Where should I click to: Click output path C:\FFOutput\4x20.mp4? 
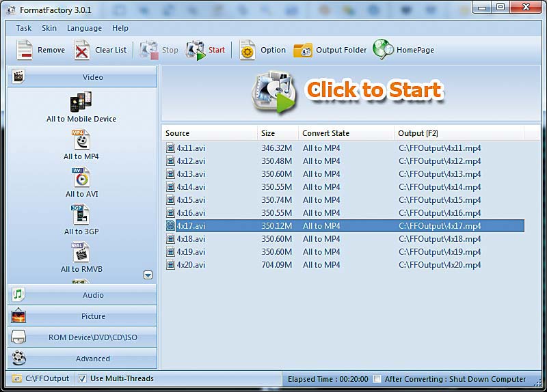click(440, 265)
